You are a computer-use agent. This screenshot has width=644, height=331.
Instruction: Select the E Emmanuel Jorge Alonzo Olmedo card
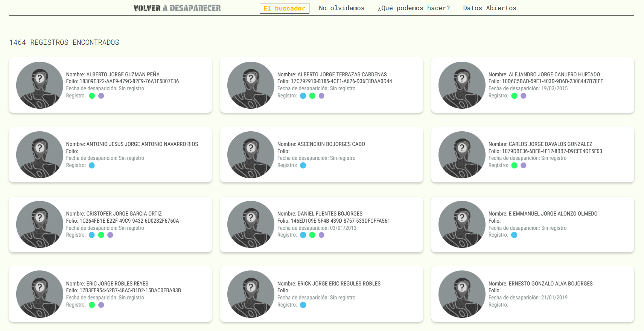point(532,225)
